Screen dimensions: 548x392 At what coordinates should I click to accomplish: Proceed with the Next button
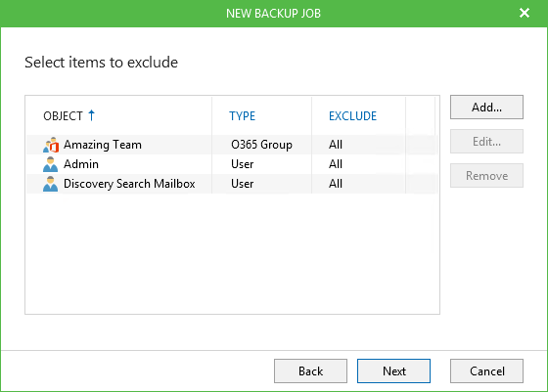(x=393, y=371)
